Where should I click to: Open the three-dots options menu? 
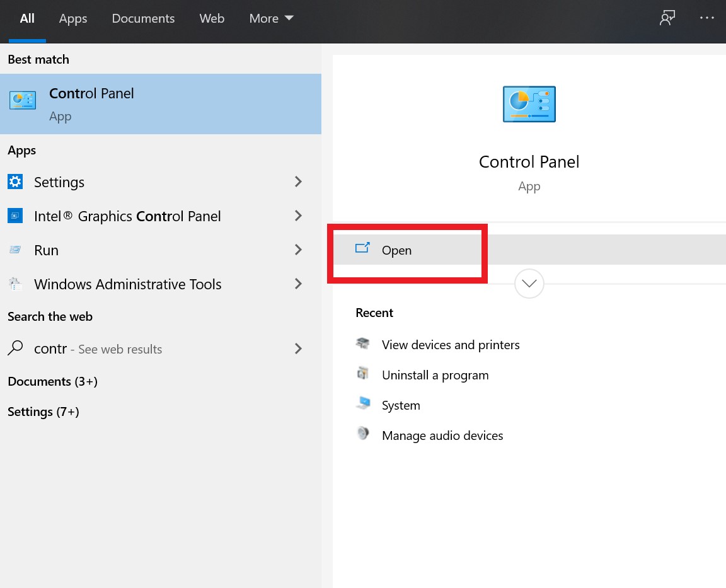[706, 18]
